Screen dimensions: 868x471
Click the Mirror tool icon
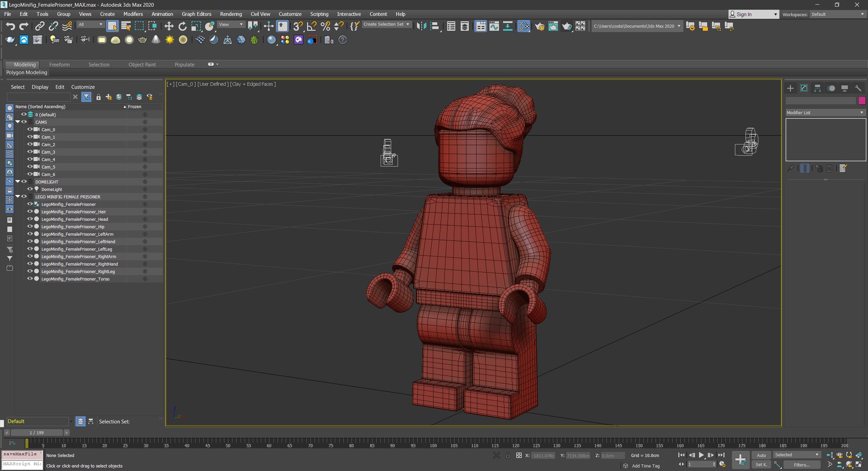tap(421, 26)
